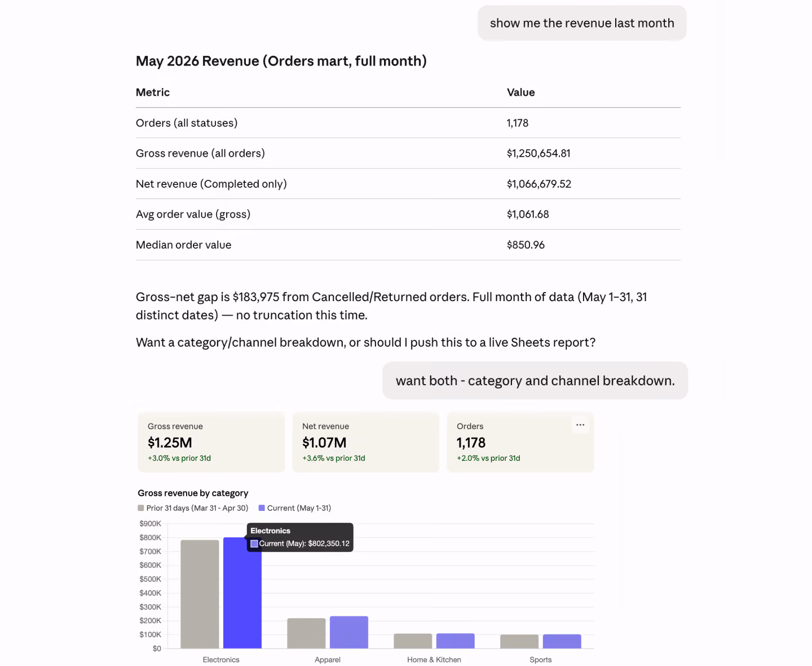Click the Home & Kitchen current bar
This screenshot has width=812, height=666.
click(x=456, y=641)
